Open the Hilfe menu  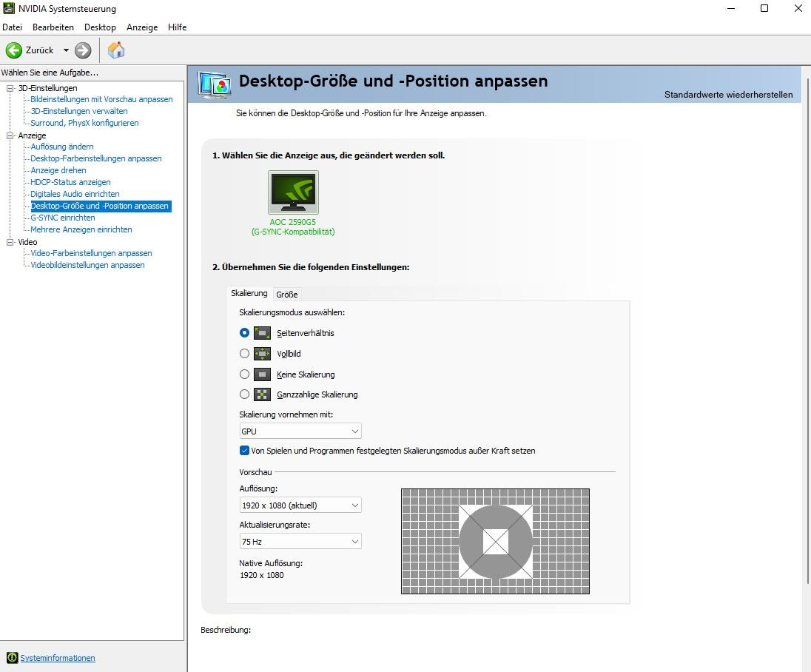tap(178, 27)
